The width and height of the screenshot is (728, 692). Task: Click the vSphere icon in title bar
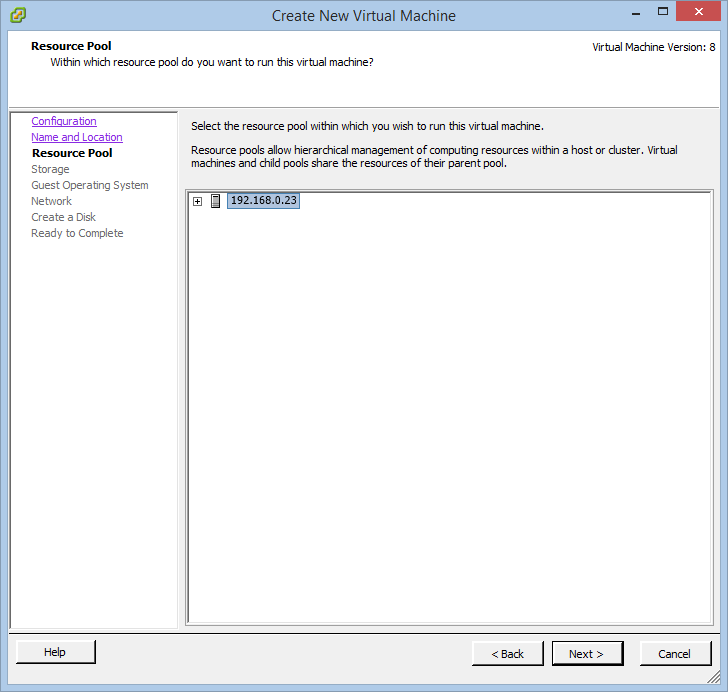[18, 15]
